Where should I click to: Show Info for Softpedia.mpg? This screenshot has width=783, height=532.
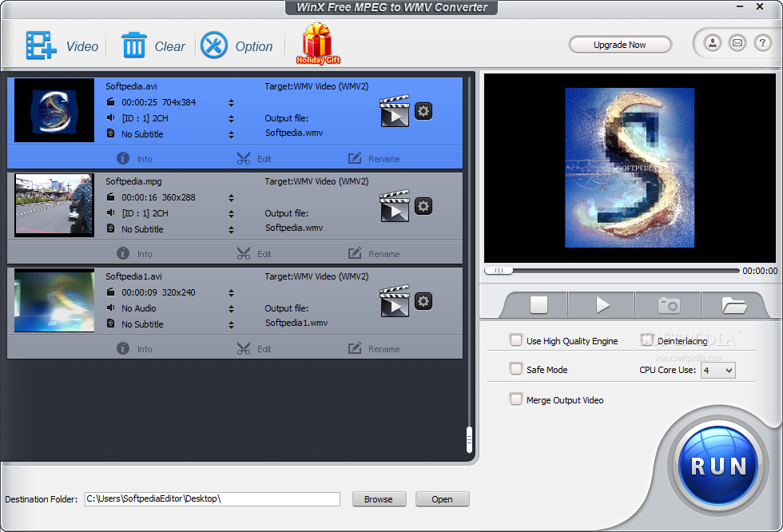click(134, 253)
